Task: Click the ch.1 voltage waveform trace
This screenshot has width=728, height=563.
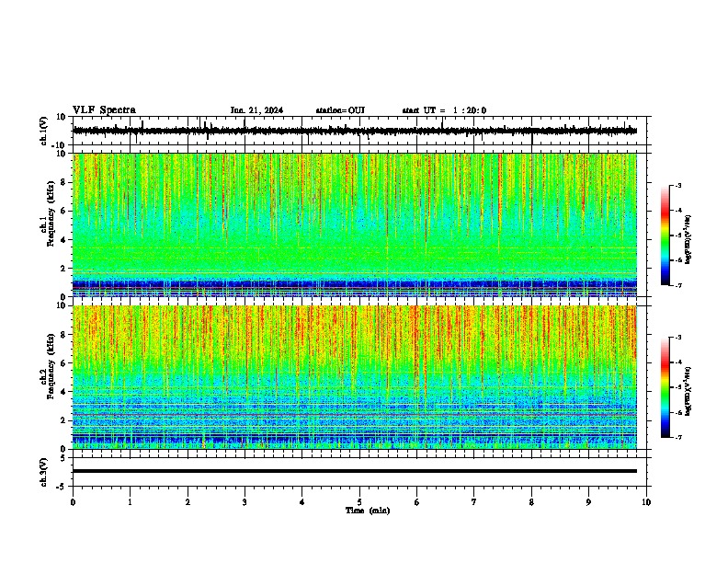Action: [355, 131]
